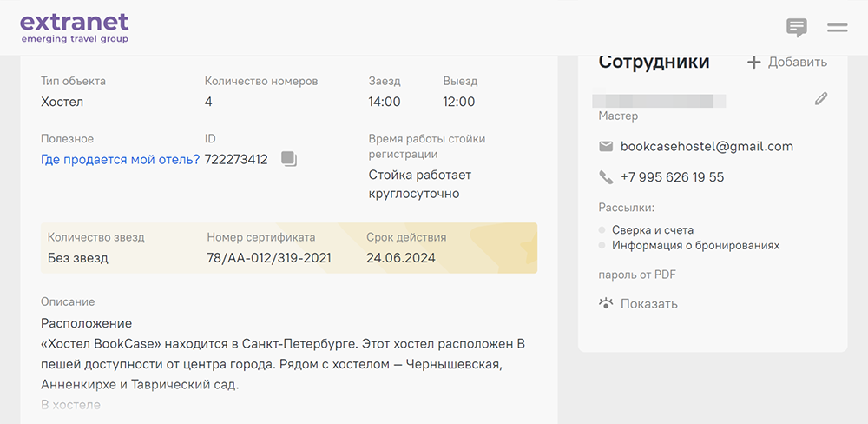Toggle the eye icon for PDF password
868x424 pixels.
point(606,303)
